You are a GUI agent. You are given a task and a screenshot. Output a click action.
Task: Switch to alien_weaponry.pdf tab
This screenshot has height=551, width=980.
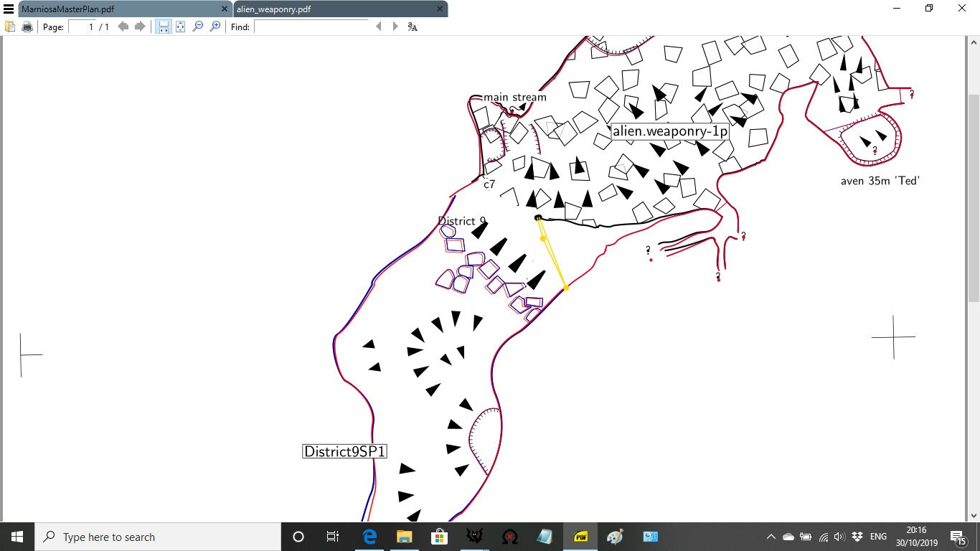(x=332, y=9)
